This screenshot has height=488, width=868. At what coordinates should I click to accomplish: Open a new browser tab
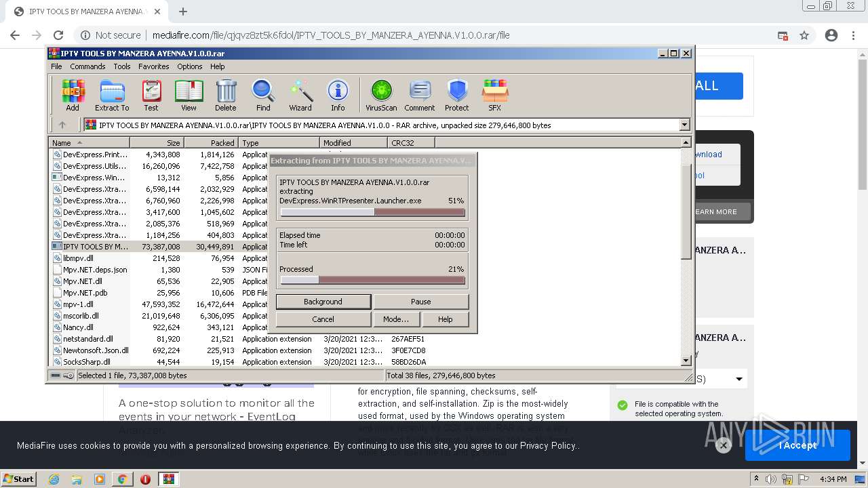(x=183, y=12)
